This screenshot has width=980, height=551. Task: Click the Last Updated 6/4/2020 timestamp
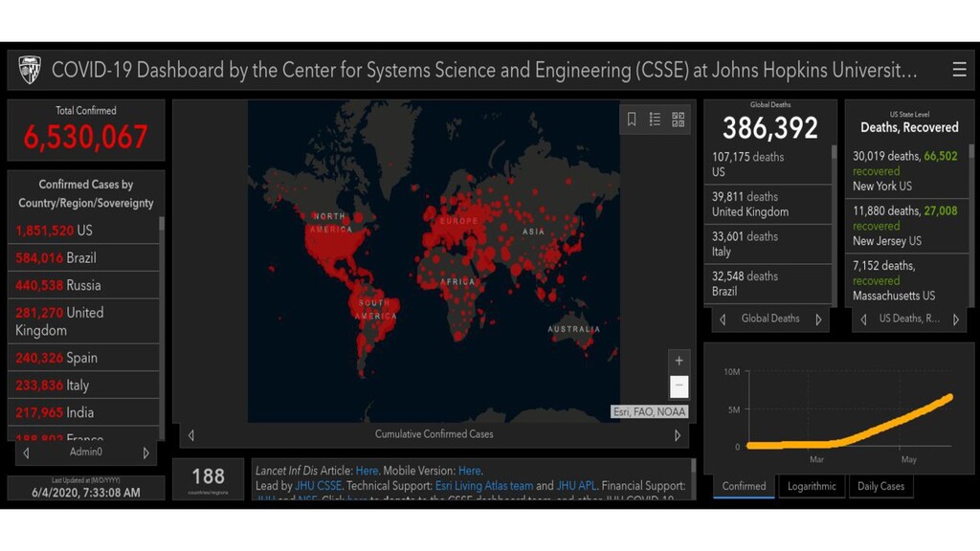point(85,493)
